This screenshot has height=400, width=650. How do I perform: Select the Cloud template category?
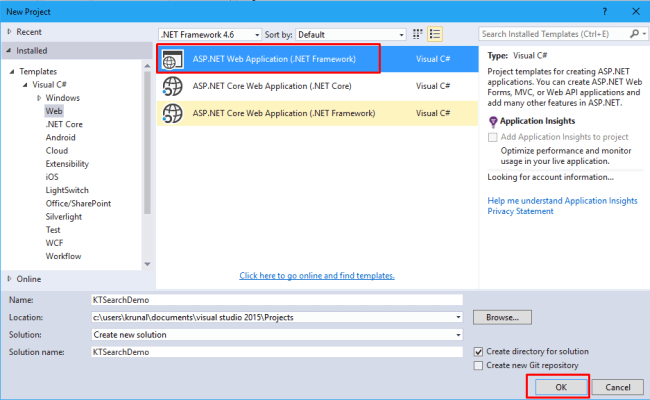point(57,151)
